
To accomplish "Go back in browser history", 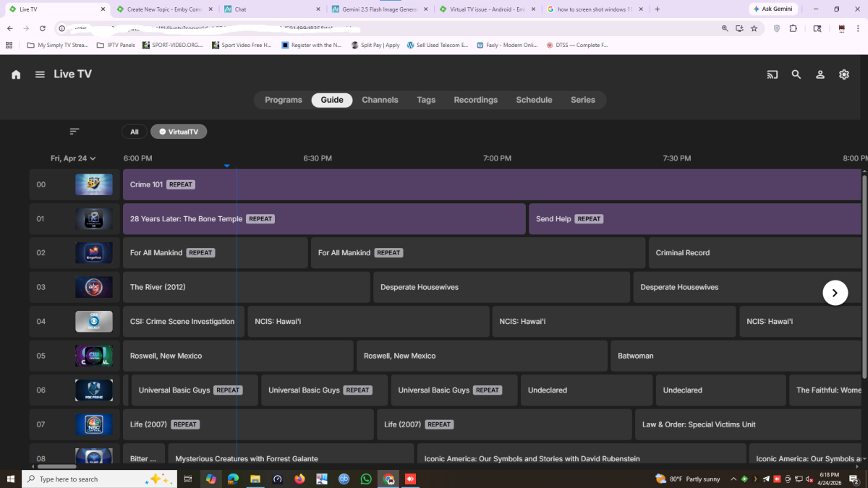I will click(10, 28).
